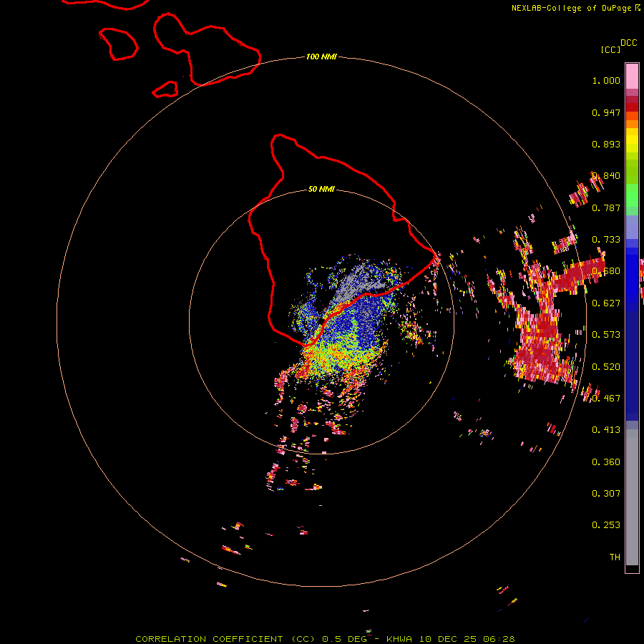
Task: Click the Maui island outline
Action: tap(207, 49)
